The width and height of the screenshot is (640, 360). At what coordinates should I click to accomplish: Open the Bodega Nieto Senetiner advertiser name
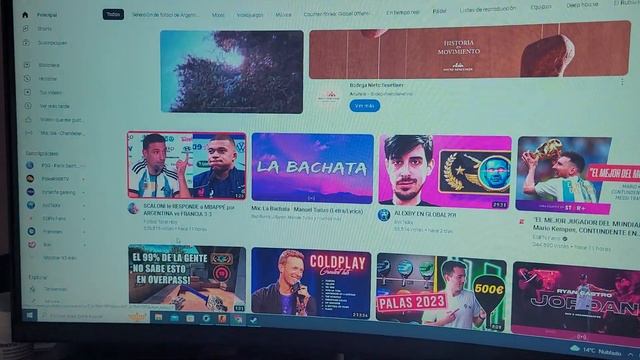click(x=376, y=85)
